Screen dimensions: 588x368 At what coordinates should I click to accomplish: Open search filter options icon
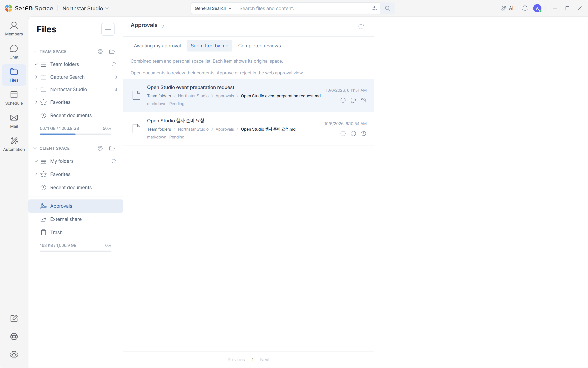tap(375, 8)
